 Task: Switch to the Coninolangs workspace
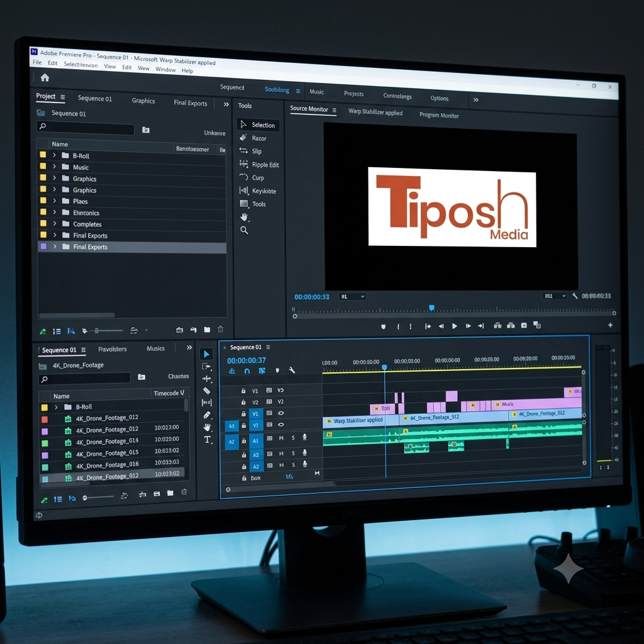tap(397, 96)
